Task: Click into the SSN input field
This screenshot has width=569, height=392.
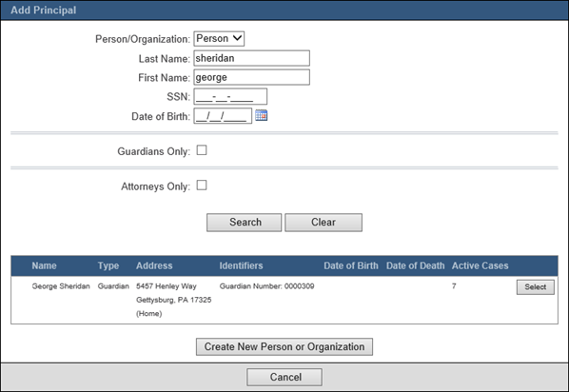Action: pos(230,96)
